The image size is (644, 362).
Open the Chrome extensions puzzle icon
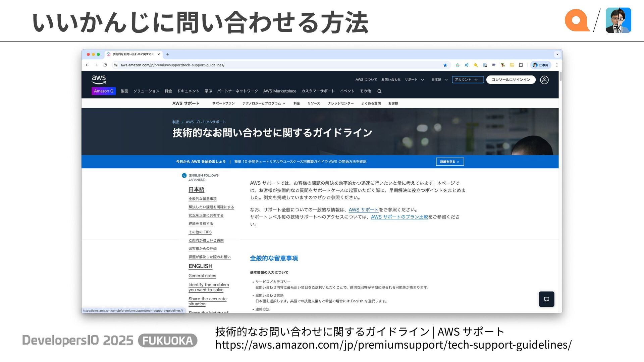click(x=521, y=65)
